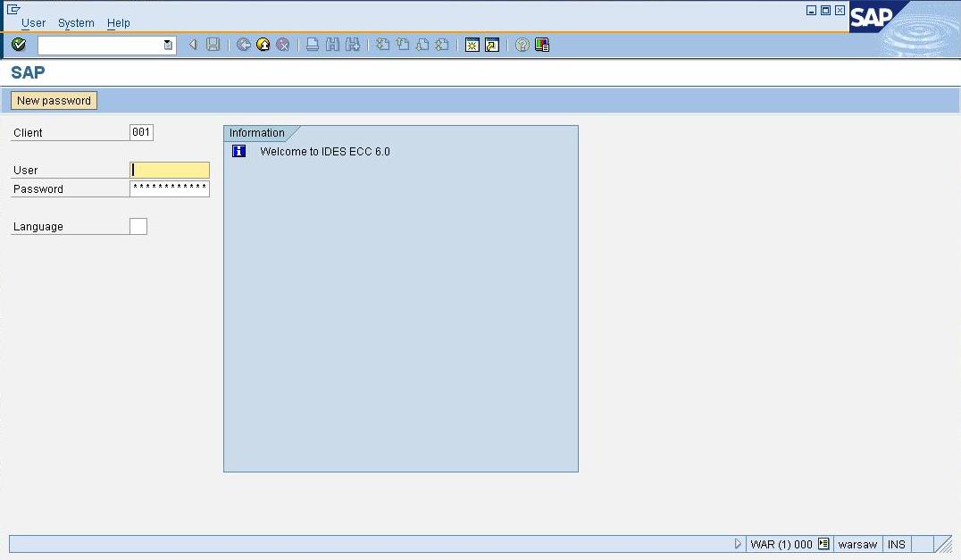Open the Help menu
The image size is (961, 560).
(118, 23)
